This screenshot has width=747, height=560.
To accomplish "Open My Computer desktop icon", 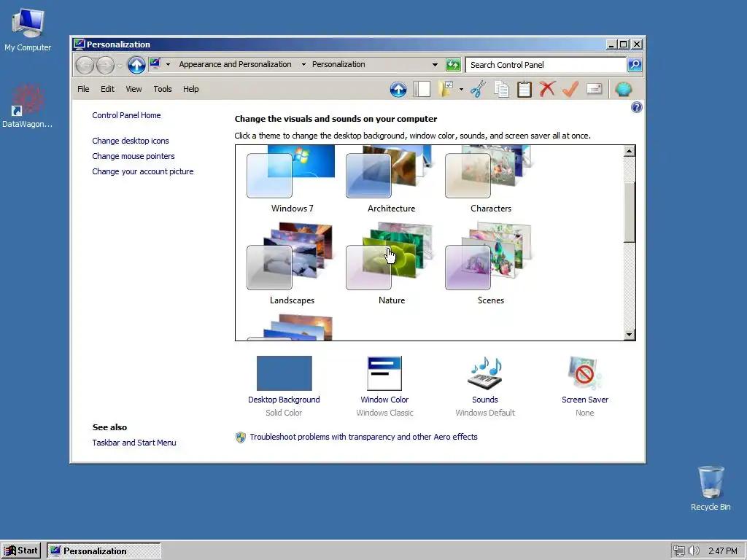I will (x=28, y=23).
